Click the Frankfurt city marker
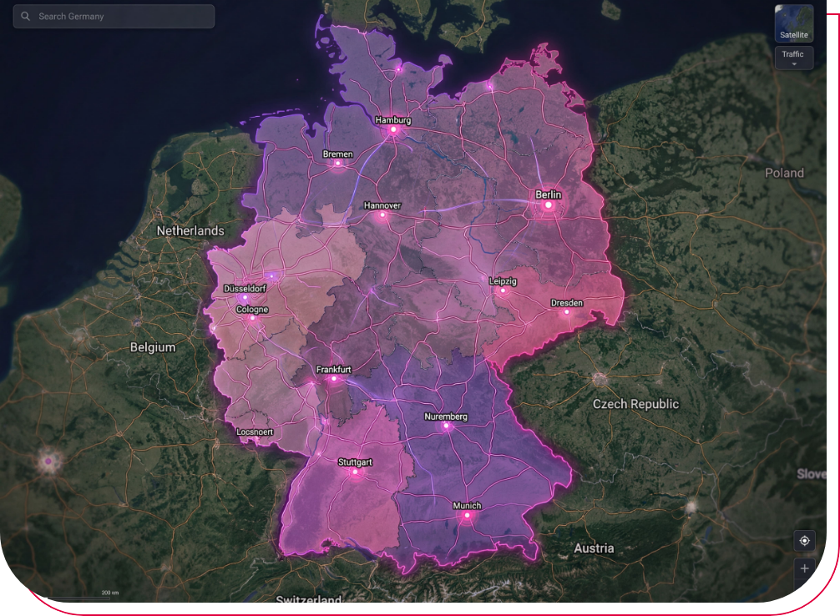The width and height of the screenshot is (840, 616). [x=334, y=379]
